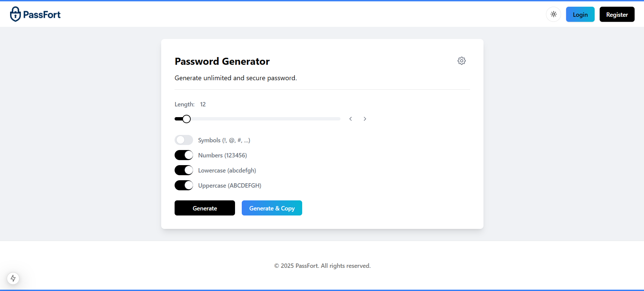Click the Generate & Copy button

tap(272, 208)
